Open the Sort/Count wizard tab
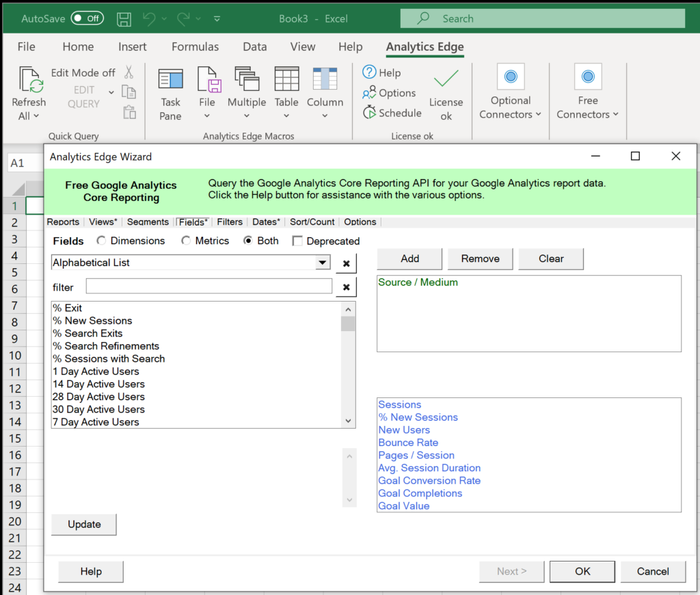 point(312,222)
